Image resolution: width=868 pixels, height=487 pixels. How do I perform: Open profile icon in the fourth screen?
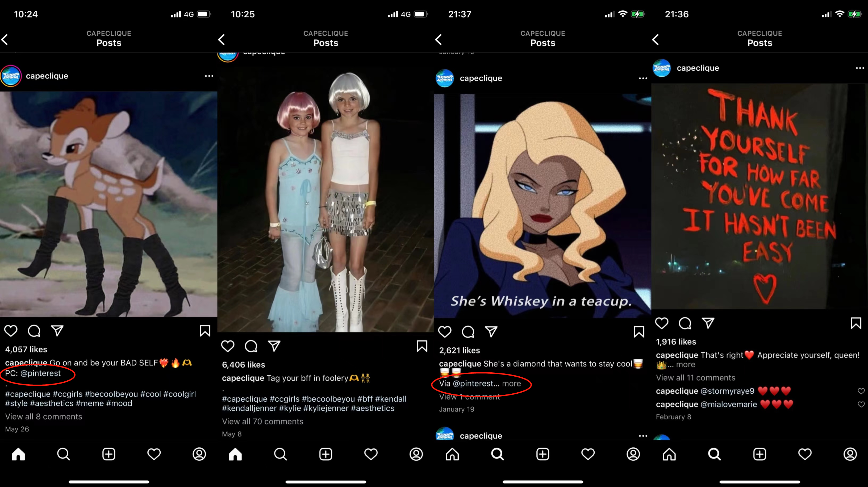pos(850,454)
